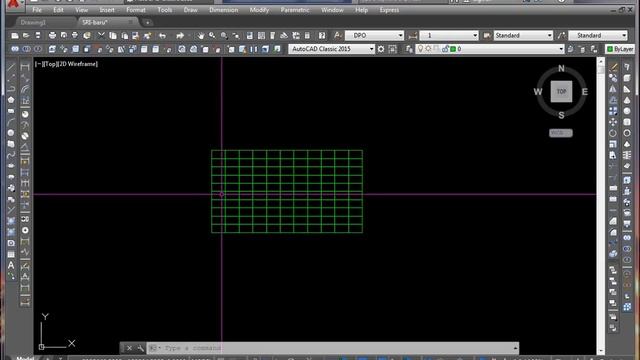This screenshot has height=360, width=640.
Task: Open the Format menu
Action: tap(136, 10)
